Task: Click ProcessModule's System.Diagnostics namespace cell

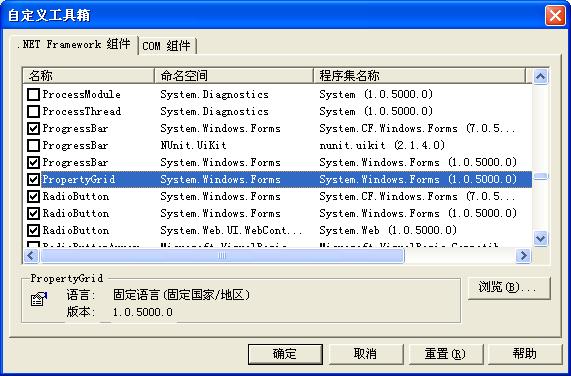Action: point(214,95)
